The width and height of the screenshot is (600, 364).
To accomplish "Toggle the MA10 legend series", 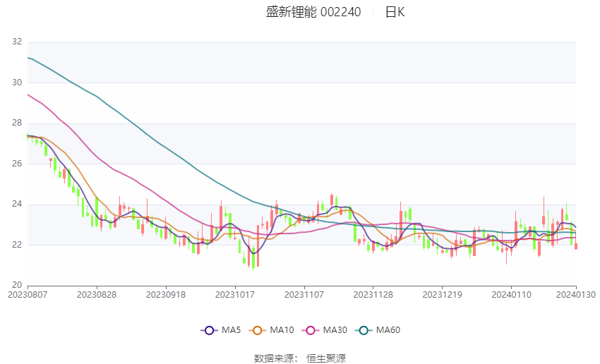I will pos(271,330).
